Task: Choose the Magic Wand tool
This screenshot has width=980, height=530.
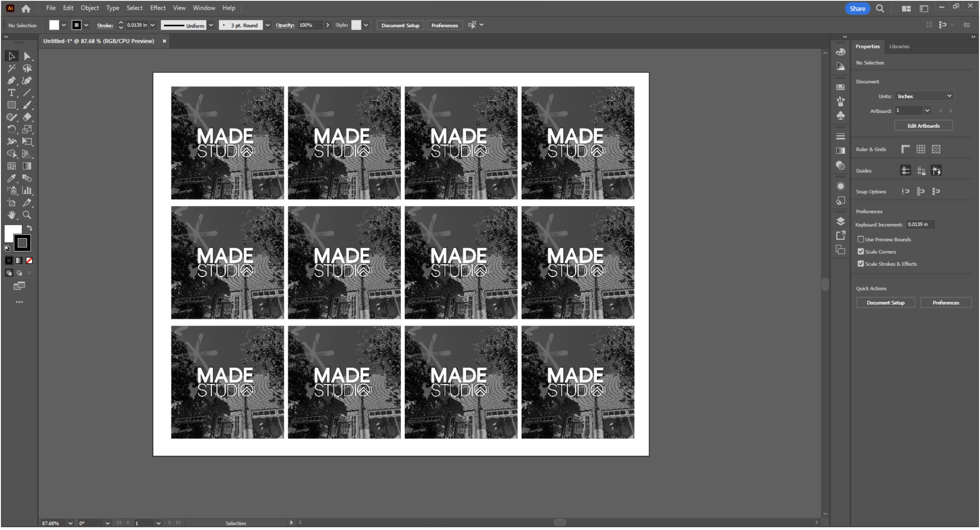Action: tap(11, 68)
